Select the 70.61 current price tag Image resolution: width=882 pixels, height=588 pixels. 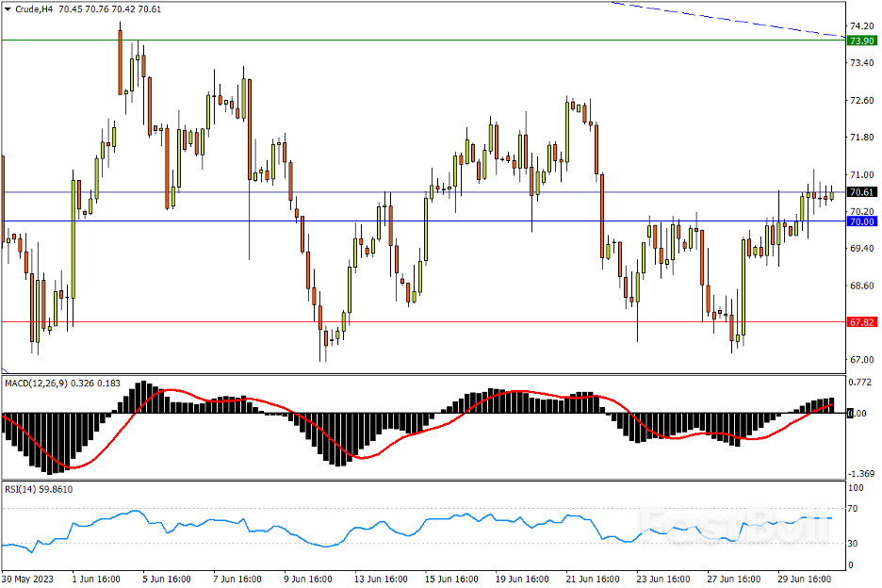point(862,192)
